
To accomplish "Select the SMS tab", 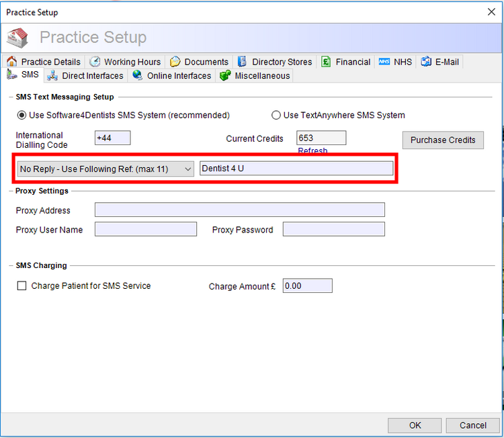I will [x=23, y=75].
